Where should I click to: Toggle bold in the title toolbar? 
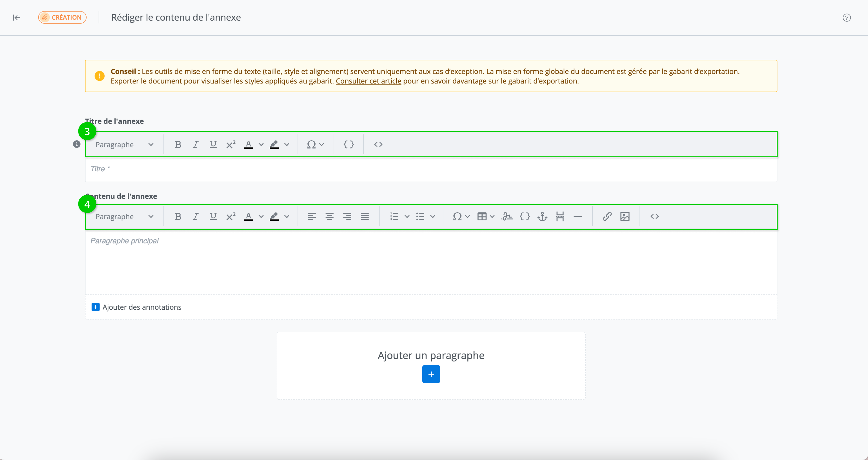(x=178, y=145)
